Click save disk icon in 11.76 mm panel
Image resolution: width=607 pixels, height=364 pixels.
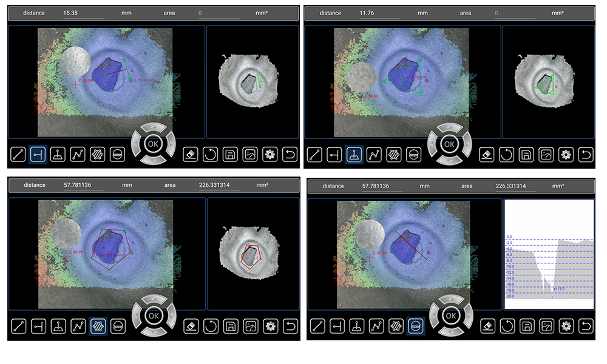tap(526, 155)
